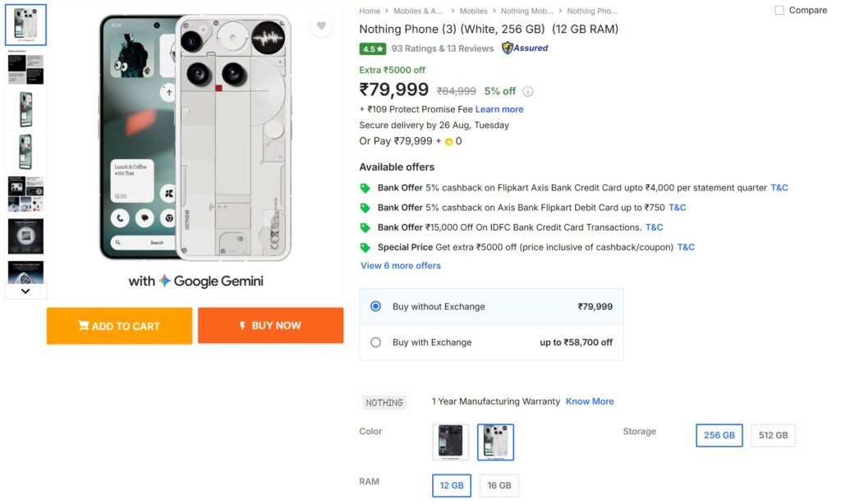Image resolution: width=841 pixels, height=504 pixels.
Task: Open Know More warranty link
Action: (590, 401)
